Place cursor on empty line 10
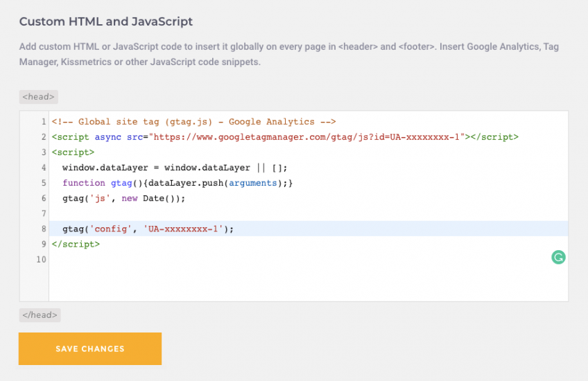The height and width of the screenshot is (381, 588). (309, 260)
